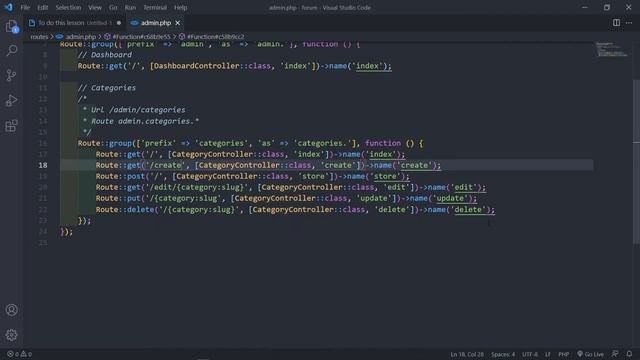
Task: Click the minimap code overview
Action: pyautogui.click(x=611, y=49)
